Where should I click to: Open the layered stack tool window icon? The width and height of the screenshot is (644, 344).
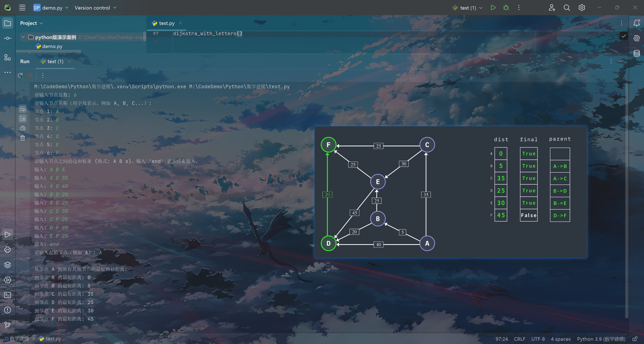(8, 265)
